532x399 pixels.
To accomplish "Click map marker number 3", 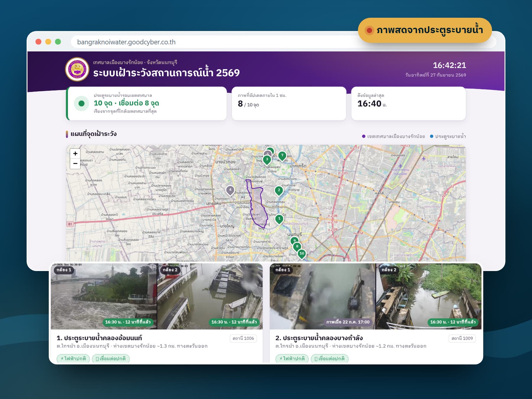I will pyautogui.click(x=267, y=160).
